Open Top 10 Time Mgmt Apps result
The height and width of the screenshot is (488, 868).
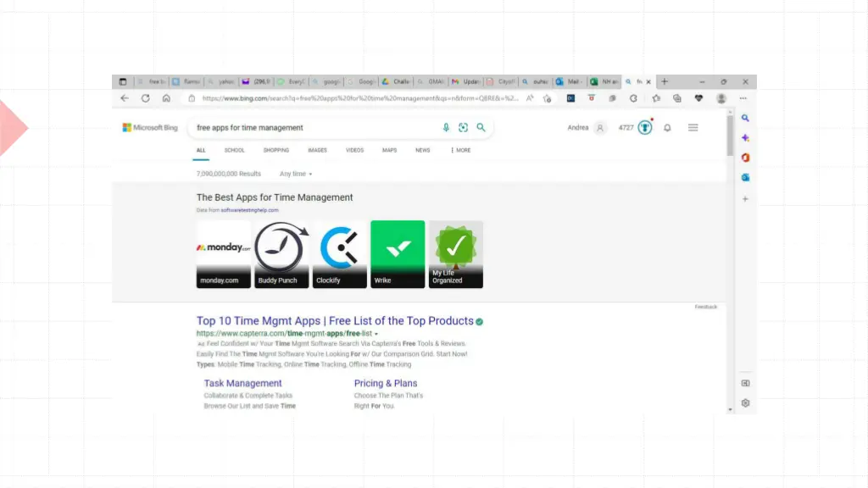335,321
